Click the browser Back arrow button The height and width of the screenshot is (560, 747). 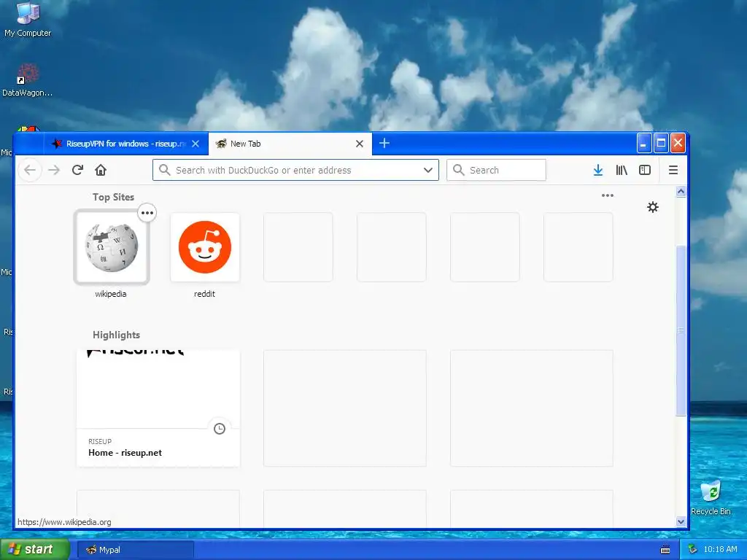(30, 170)
